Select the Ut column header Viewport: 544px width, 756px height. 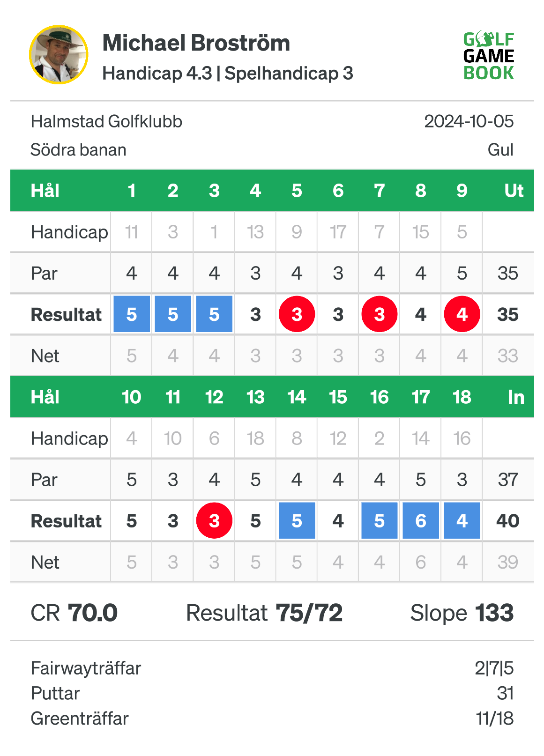514,191
